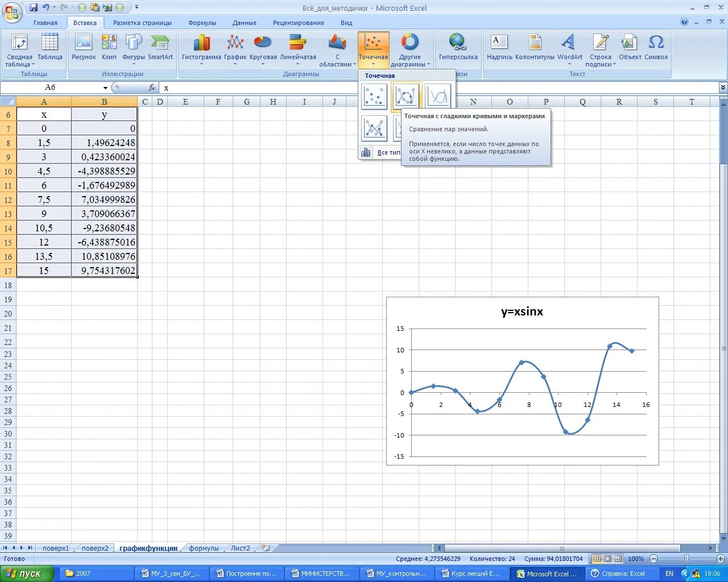This screenshot has width=728, height=582.
Task: Switch to the Главная ribbon tab
Action: point(45,23)
